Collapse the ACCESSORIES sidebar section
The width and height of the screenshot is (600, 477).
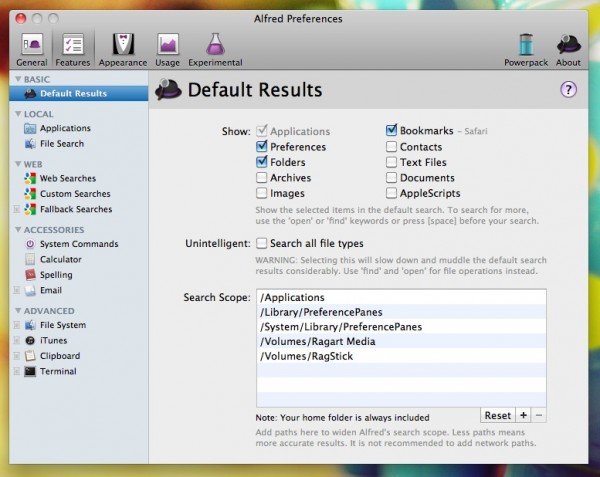tap(18, 230)
